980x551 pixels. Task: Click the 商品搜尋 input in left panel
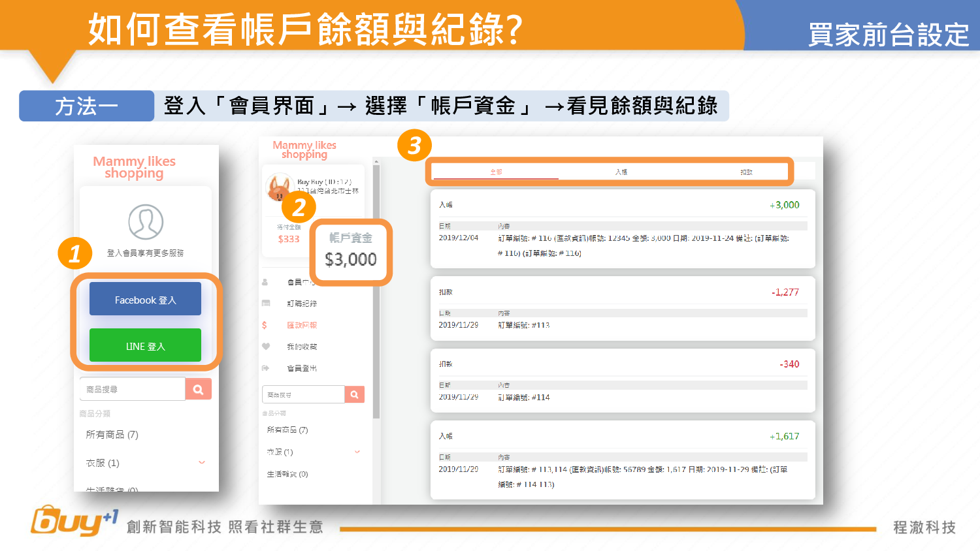133,389
